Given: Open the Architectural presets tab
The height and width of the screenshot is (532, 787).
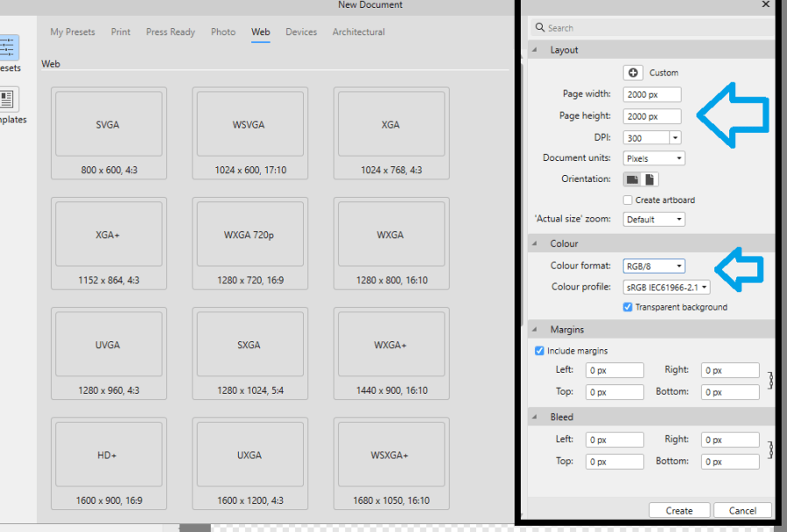Looking at the screenshot, I should coord(358,32).
